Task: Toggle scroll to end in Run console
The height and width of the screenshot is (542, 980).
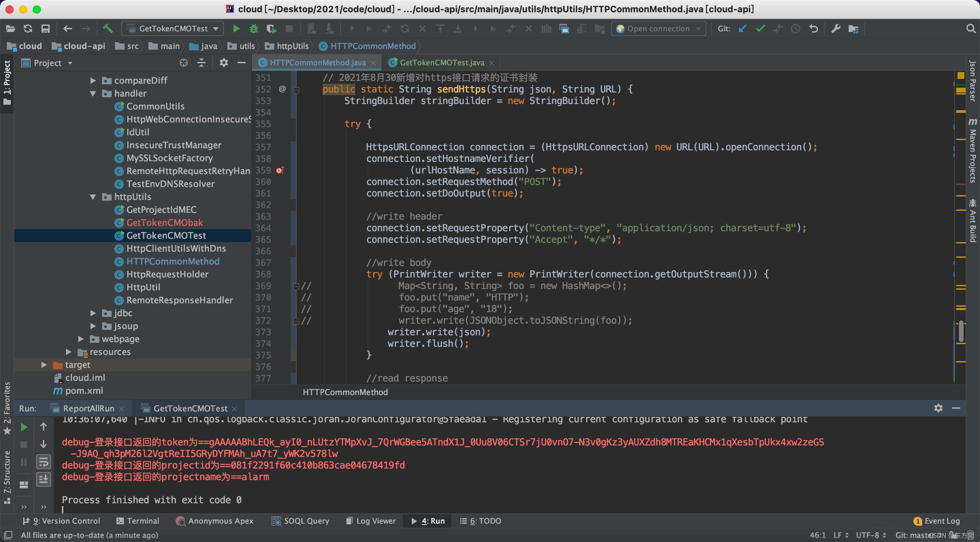Action: [x=43, y=479]
